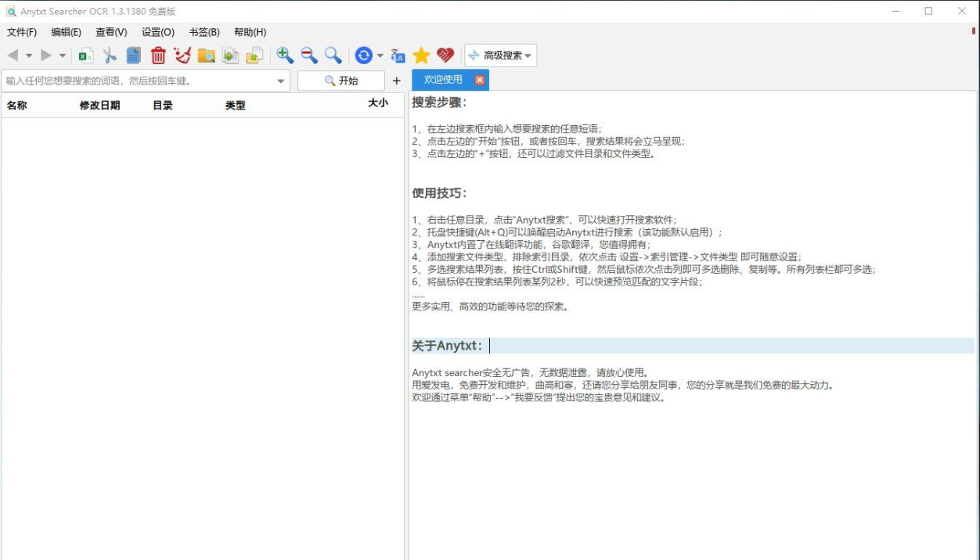
Task: Sort results by 大小 column
Action: coord(378,102)
